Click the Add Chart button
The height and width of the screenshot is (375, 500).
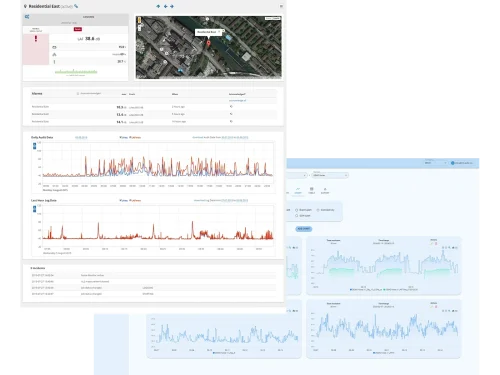pos(304,229)
